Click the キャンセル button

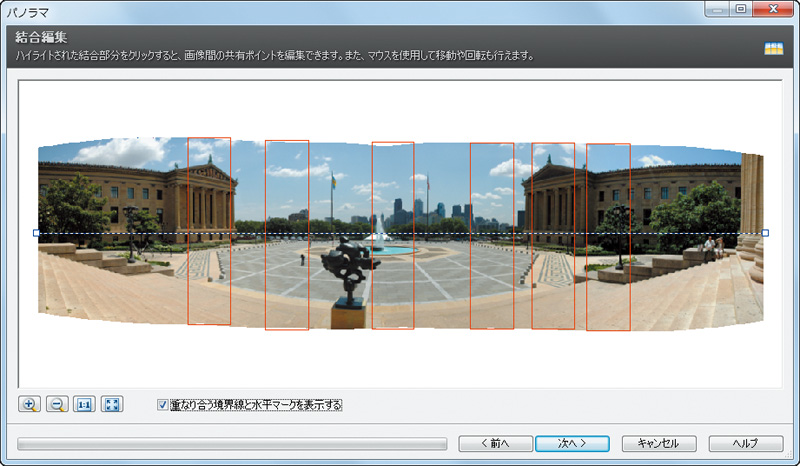point(659,444)
